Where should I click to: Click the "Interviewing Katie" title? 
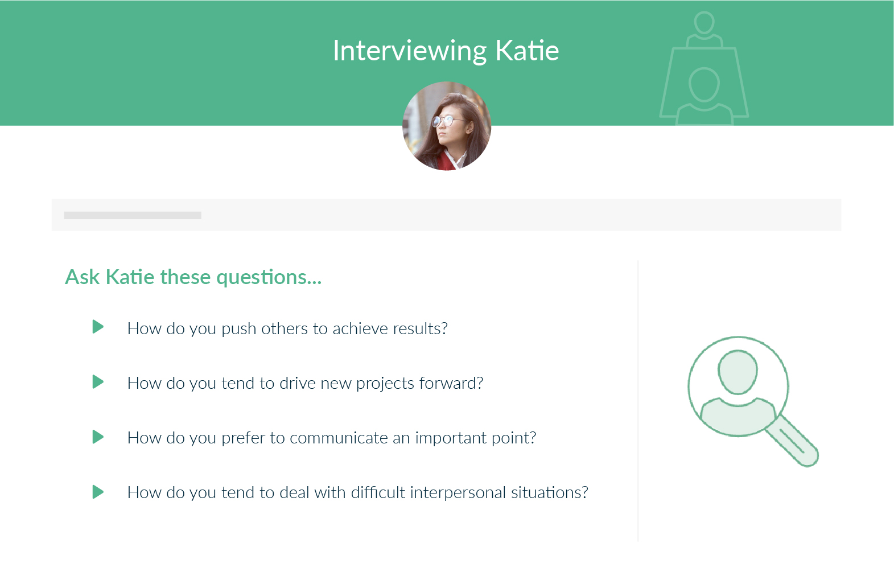point(446,51)
